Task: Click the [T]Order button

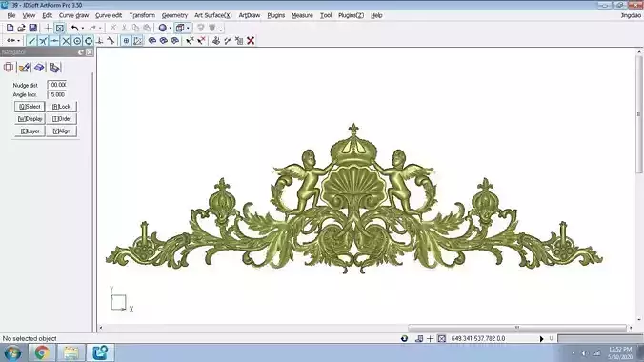Action: [62, 119]
